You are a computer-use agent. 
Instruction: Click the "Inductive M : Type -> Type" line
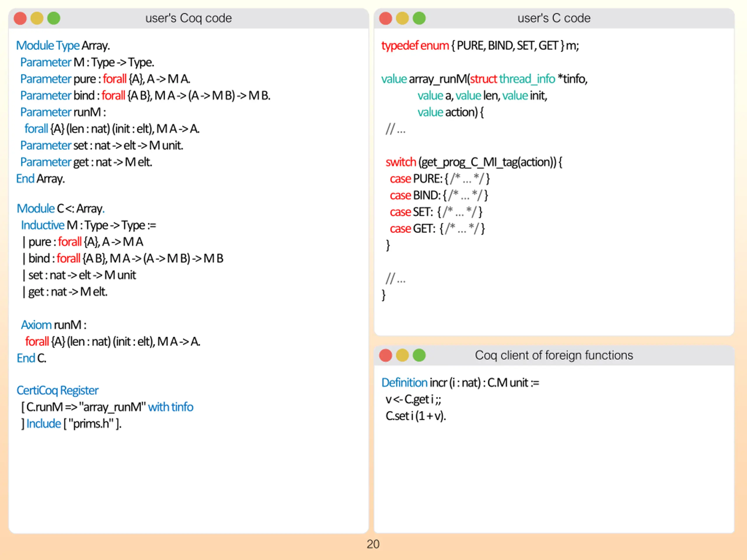[88, 225]
